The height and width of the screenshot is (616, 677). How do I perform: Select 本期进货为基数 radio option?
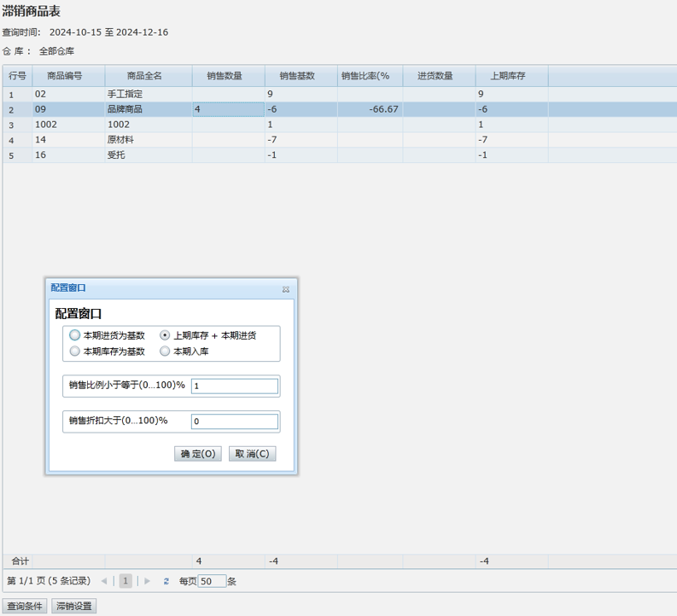[x=75, y=335]
